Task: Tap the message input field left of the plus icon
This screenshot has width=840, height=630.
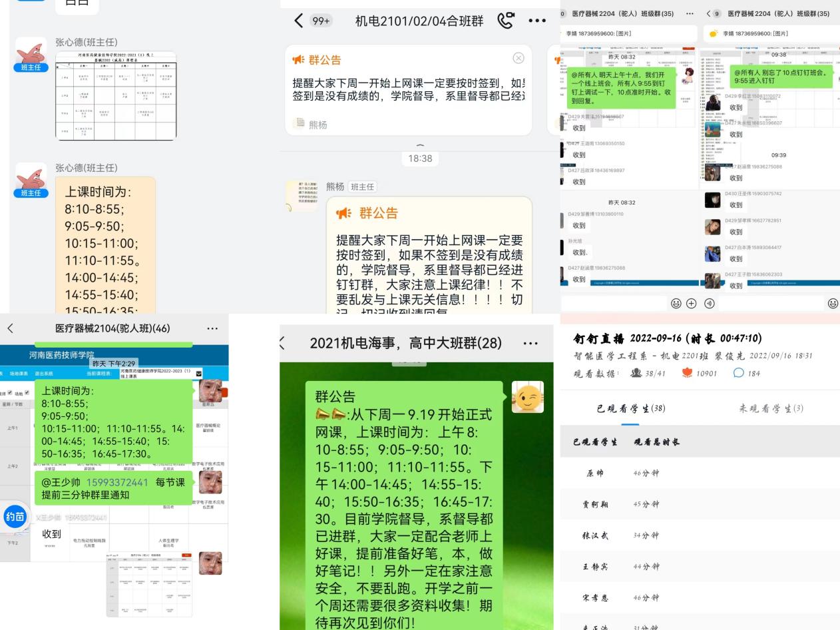Action: pyautogui.click(x=614, y=304)
